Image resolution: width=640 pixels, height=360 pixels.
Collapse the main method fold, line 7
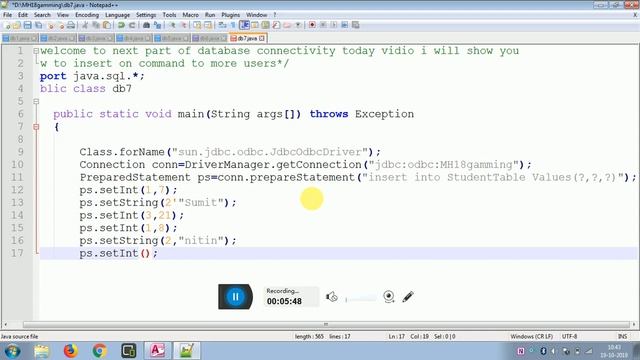pyautogui.click(x=36, y=127)
